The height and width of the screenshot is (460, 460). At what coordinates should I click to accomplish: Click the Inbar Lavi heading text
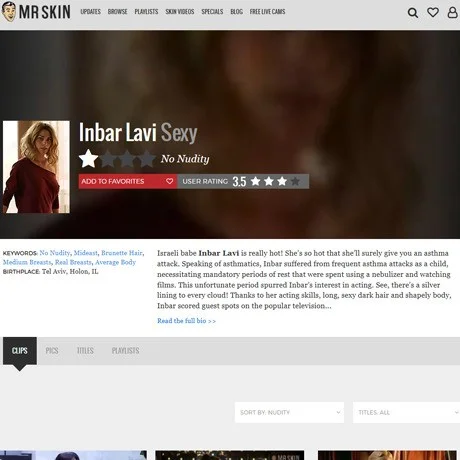click(x=117, y=133)
